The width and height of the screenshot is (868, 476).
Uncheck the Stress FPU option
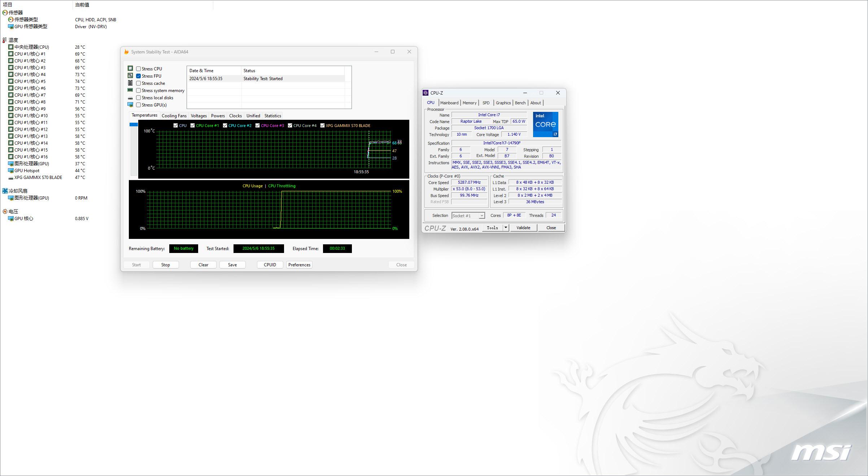tap(138, 76)
